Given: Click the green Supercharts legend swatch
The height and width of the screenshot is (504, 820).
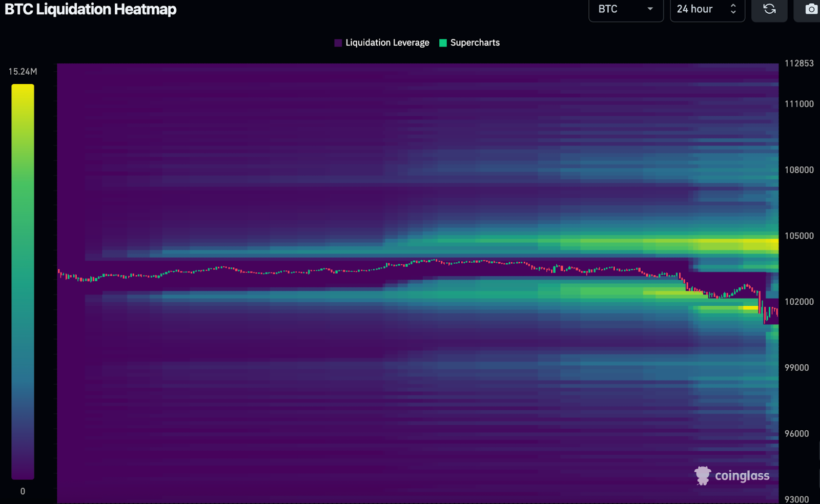Looking at the screenshot, I should tap(443, 43).
